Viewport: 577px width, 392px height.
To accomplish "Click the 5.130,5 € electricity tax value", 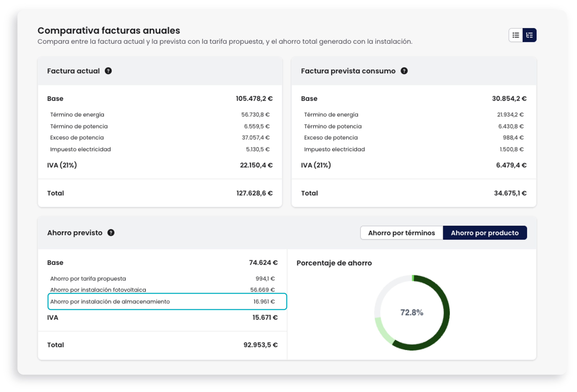I will [x=257, y=149].
